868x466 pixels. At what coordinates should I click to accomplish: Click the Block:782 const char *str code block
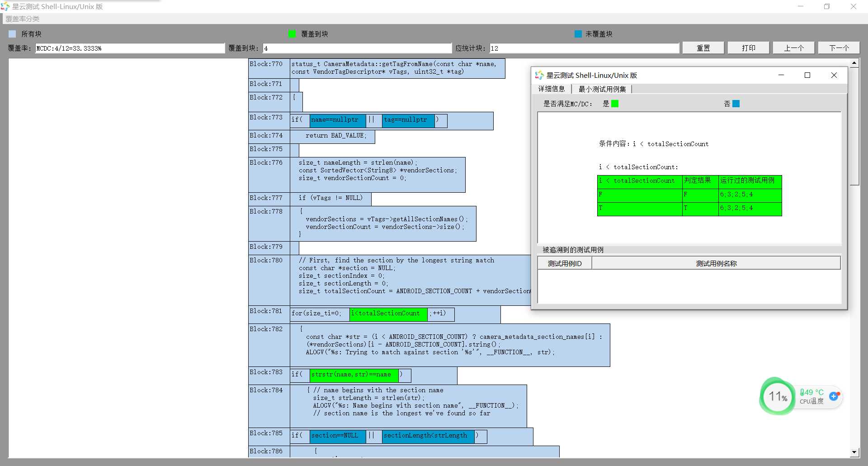[x=450, y=345]
